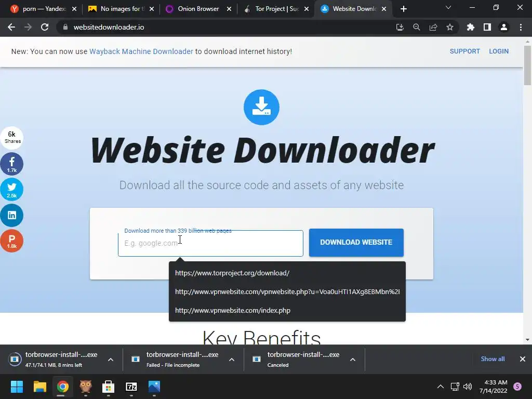Open Microsoft Store from the taskbar
The width and height of the screenshot is (532, 399).
click(x=108, y=387)
